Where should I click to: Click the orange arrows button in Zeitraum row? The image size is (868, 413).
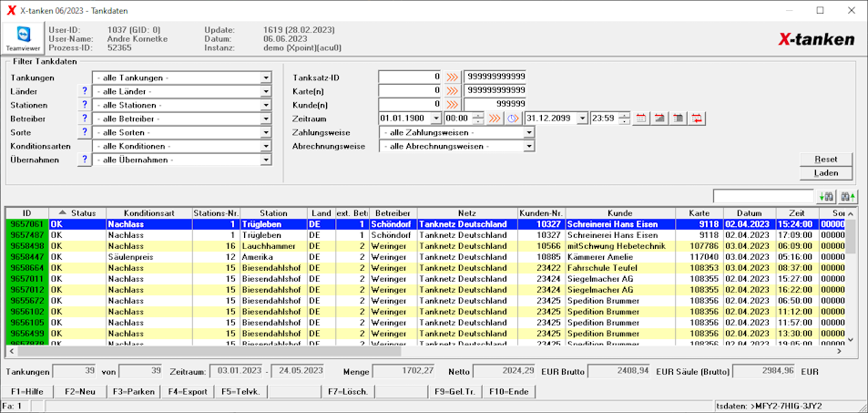coord(495,119)
